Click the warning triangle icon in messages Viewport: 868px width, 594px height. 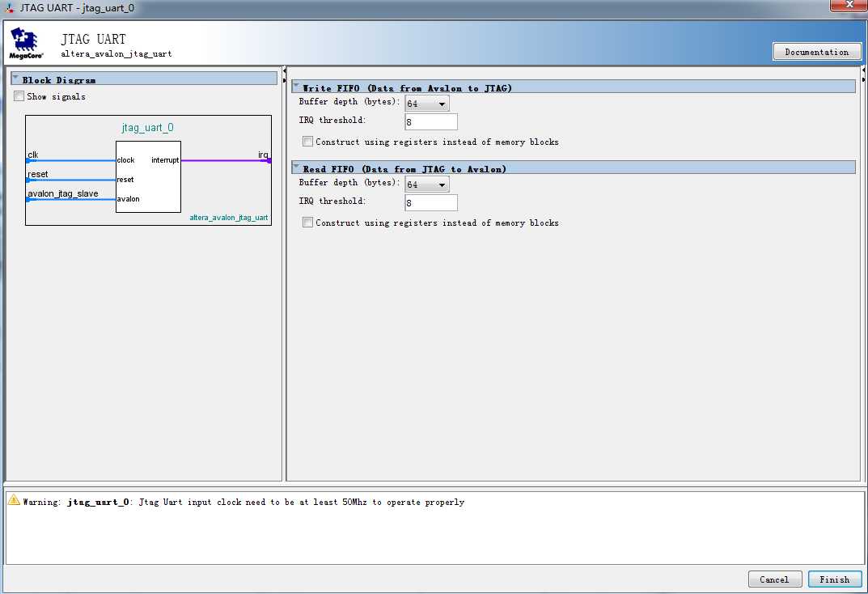pos(14,500)
